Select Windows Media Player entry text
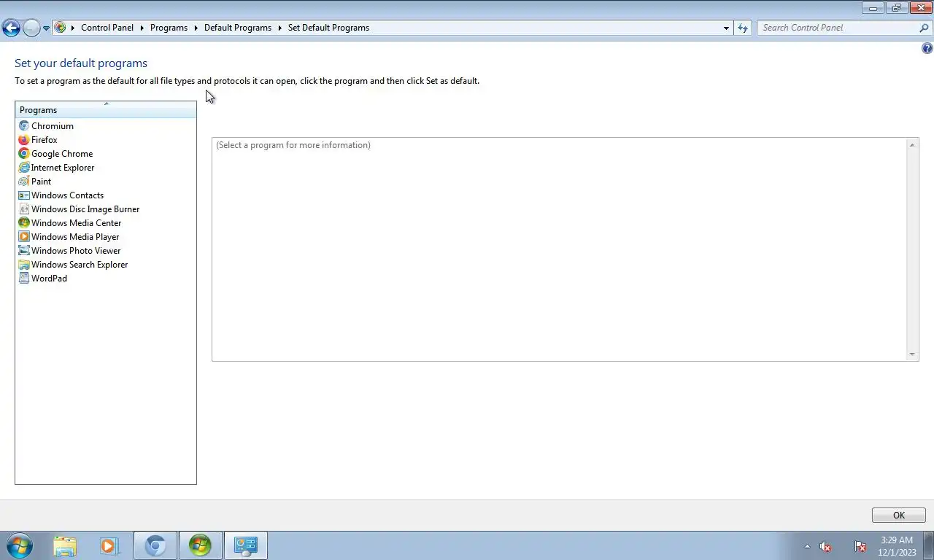This screenshot has width=934, height=560. click(75, 237)
